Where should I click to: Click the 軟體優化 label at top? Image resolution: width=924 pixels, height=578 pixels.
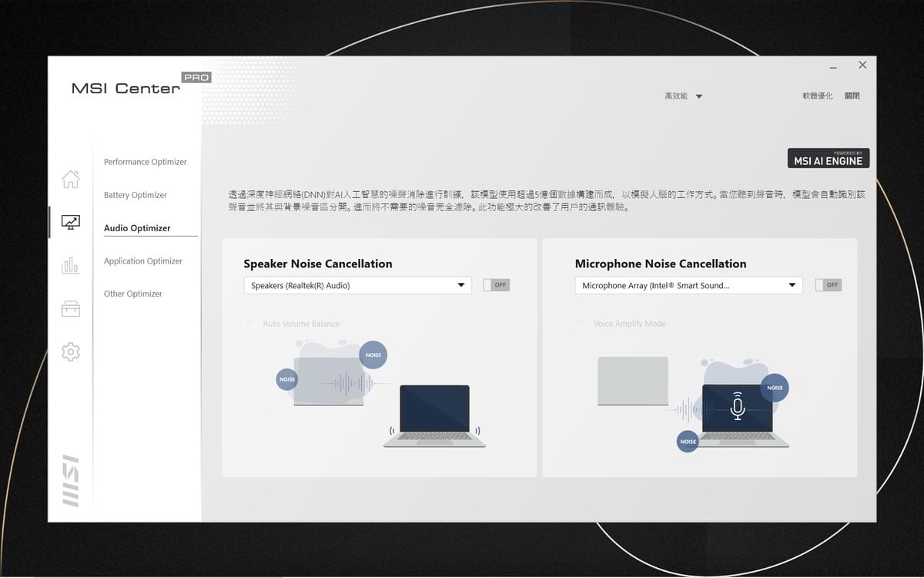[817, 96]
